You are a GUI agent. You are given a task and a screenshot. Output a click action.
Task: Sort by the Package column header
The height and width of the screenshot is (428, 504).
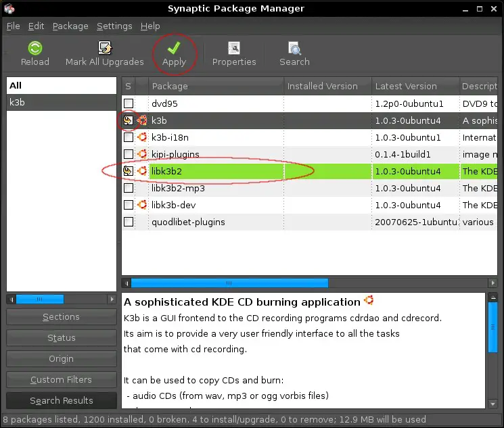coord(216,86)
